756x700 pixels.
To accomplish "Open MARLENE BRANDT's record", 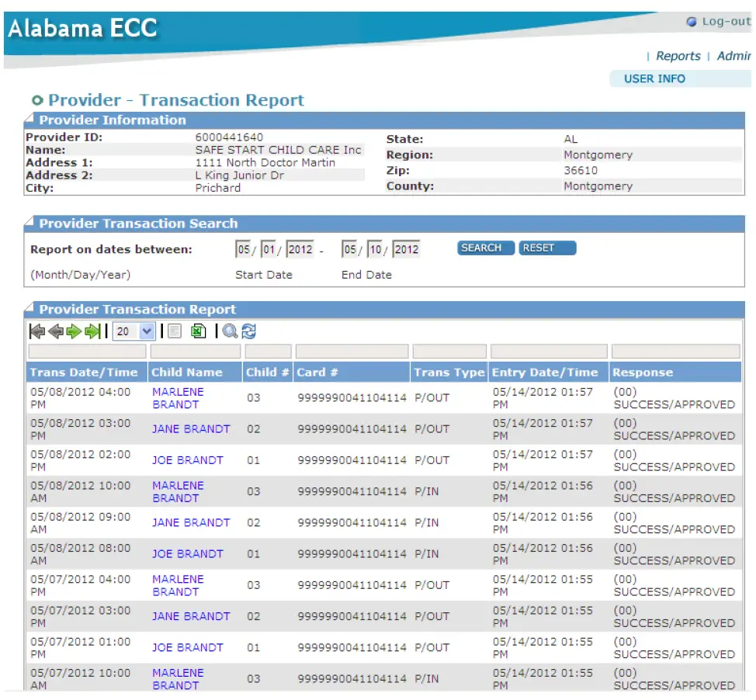I will click(x=179, y=397).
